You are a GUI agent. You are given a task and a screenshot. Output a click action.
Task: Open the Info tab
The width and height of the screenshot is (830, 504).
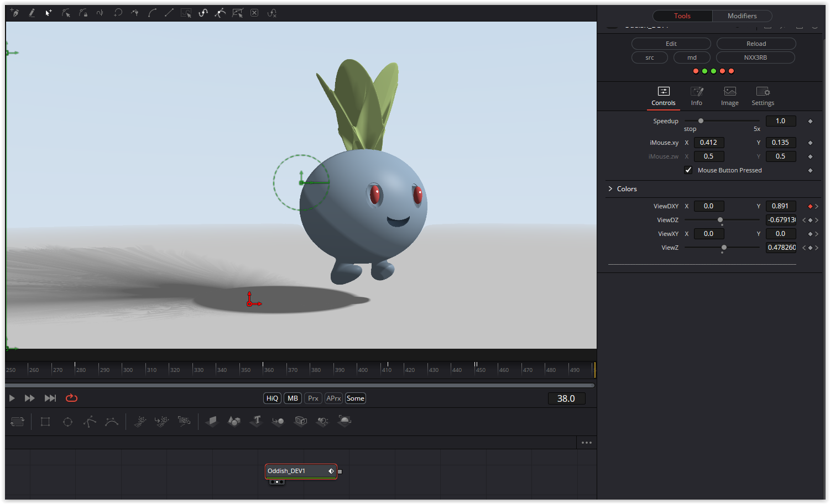697,96
